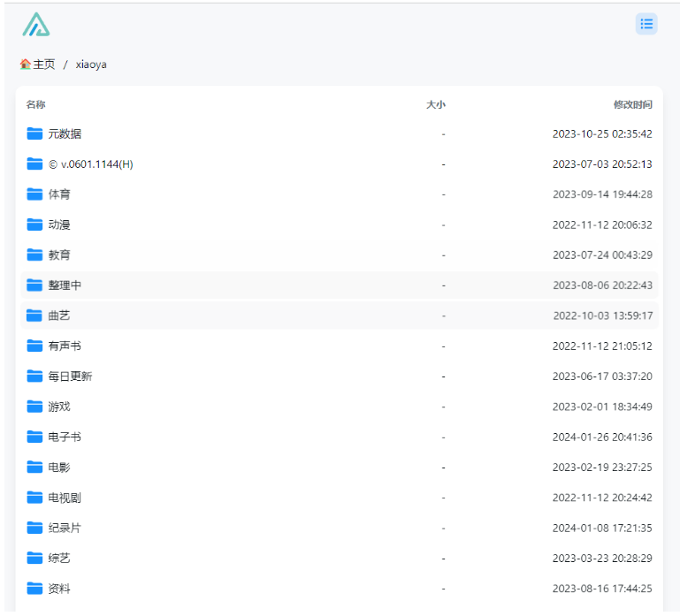Open the 电视剧 folder
This screenshot has height=616, width=680.
point(65,498)
